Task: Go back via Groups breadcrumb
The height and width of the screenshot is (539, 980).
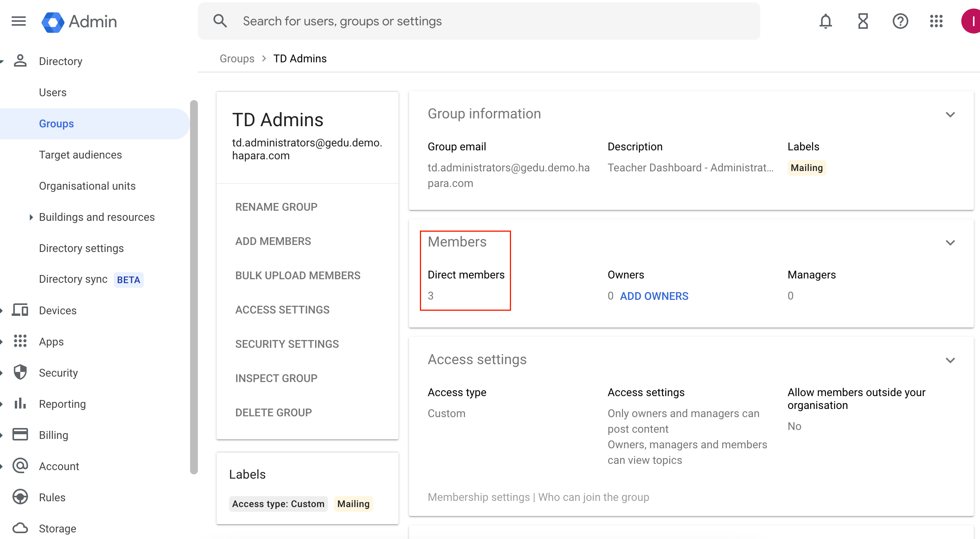Action: tap(237, 58)
